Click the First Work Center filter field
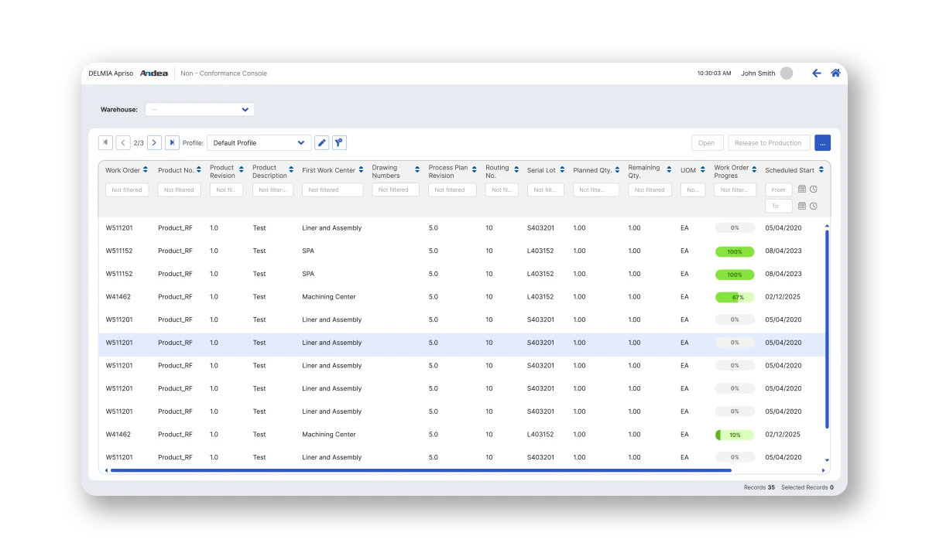Screen dimensions: 929x560 332,190
